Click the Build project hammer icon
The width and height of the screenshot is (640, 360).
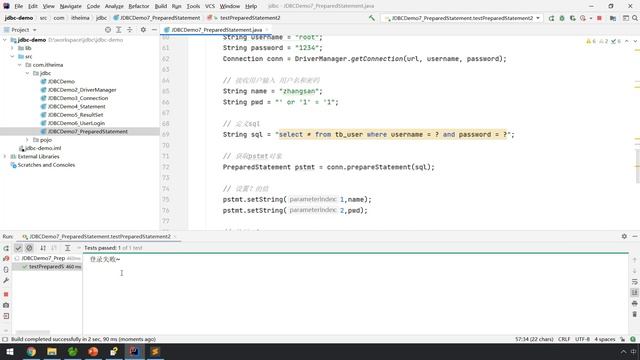pyautogui.click(x=371, y=18)
